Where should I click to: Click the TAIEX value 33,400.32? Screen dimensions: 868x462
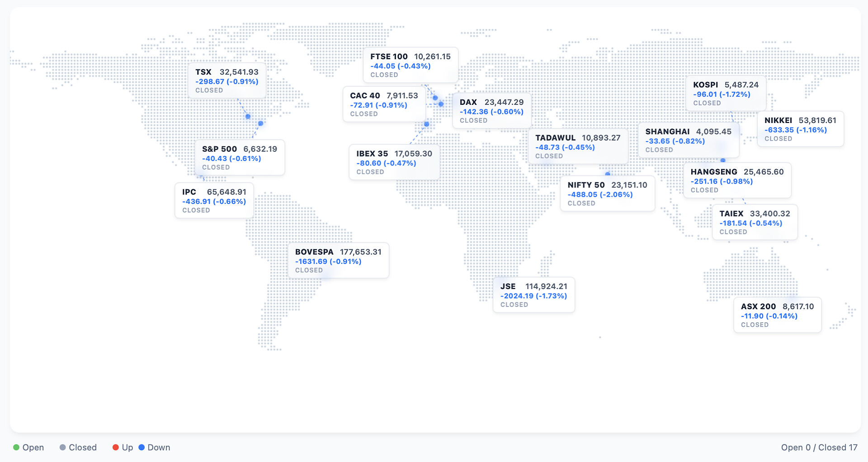770,214
